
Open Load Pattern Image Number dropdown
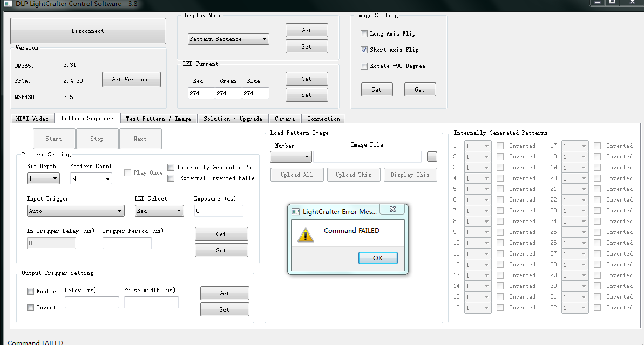(291, 157)
